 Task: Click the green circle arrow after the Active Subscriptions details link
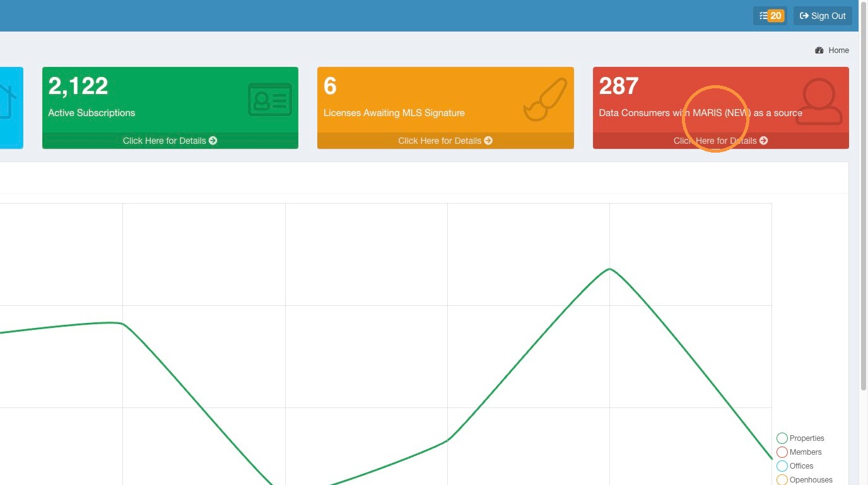[x=213, y=141]
